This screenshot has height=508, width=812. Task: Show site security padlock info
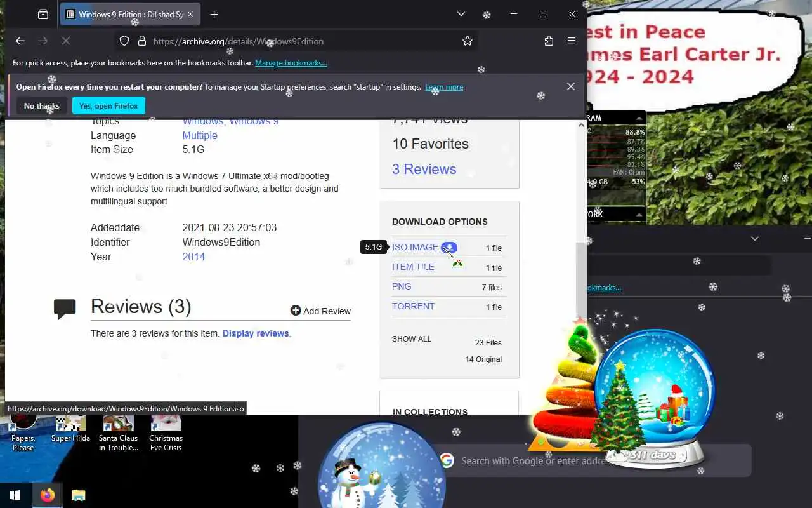point(142,41)
